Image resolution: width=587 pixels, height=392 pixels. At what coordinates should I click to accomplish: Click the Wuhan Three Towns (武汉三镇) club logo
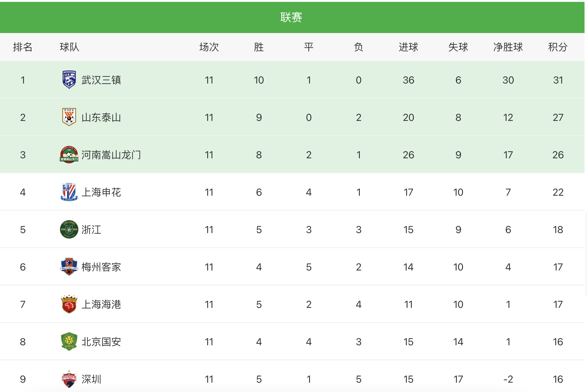pyautogui.click(x=69, y=80)
